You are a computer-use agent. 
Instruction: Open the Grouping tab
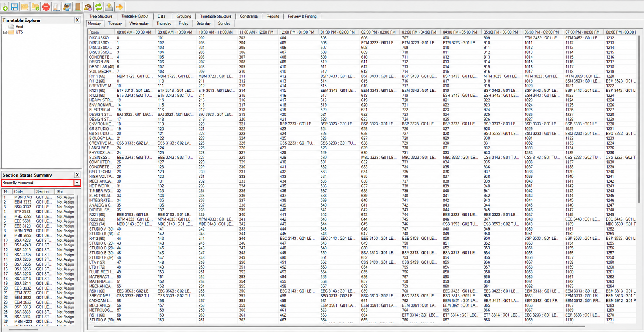pyautogui.click(x=184, y=16)
